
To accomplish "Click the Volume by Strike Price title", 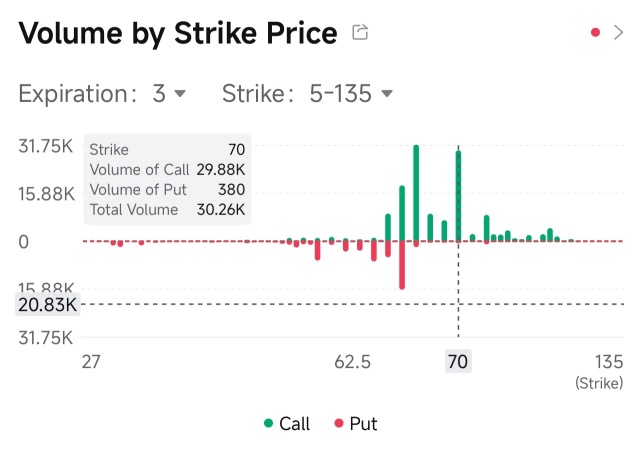I will pyautogui.click(x=178, y=34).
